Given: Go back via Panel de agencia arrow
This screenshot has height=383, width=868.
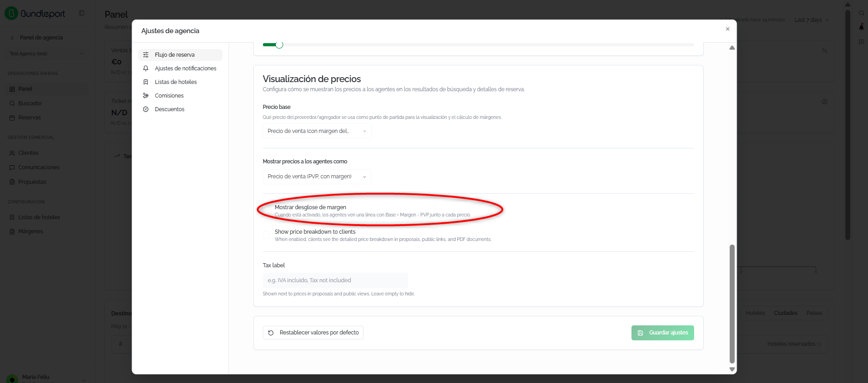Looking at the screenshot, I should click(x=12, y=38).
